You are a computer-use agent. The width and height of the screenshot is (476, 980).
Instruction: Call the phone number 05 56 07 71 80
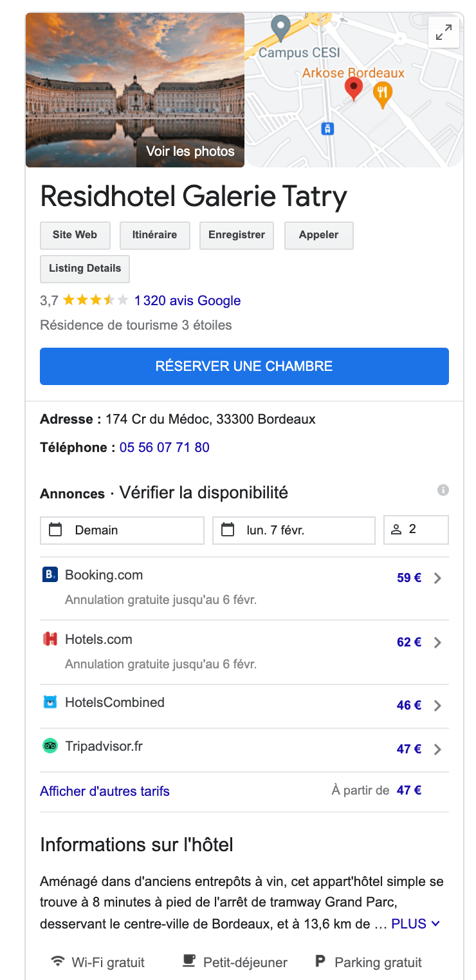165,448
